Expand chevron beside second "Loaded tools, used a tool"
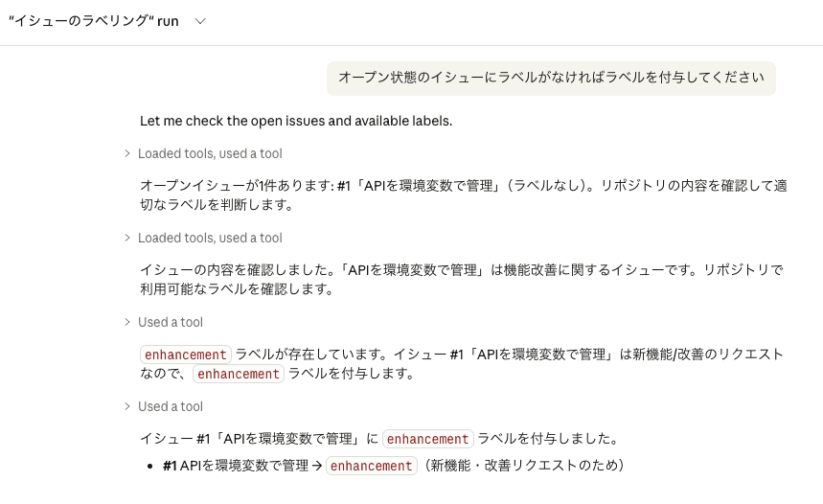823x504 pixels. [x=126, y=238]
